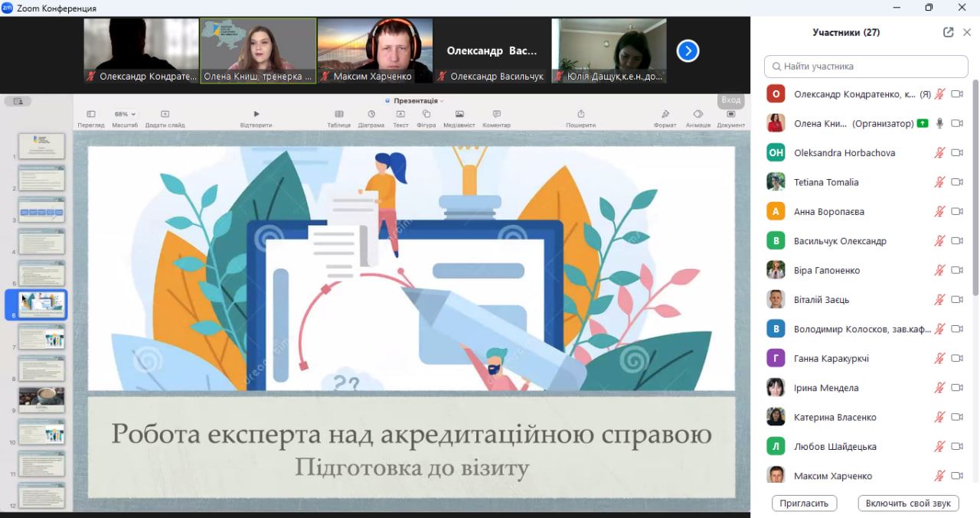
Task: Click the Коментар icon in toolbar
Action: click(x=496, y=114)
